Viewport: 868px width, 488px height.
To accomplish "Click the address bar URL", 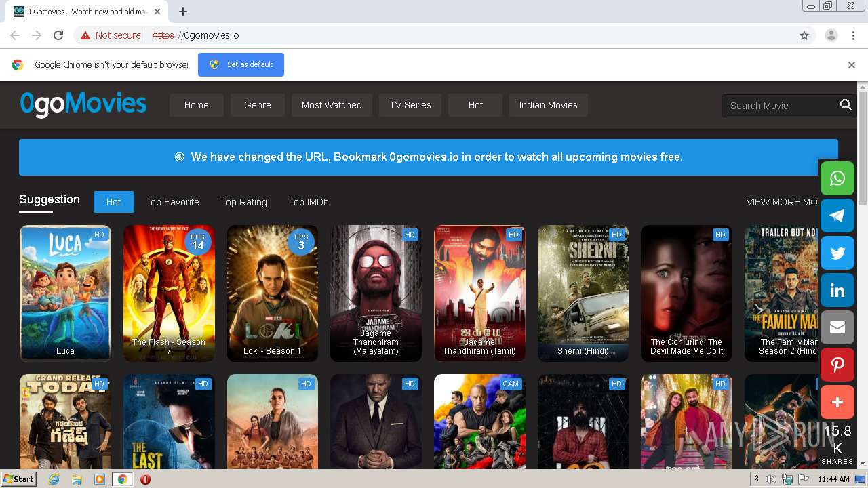I will tap(195, 35).
